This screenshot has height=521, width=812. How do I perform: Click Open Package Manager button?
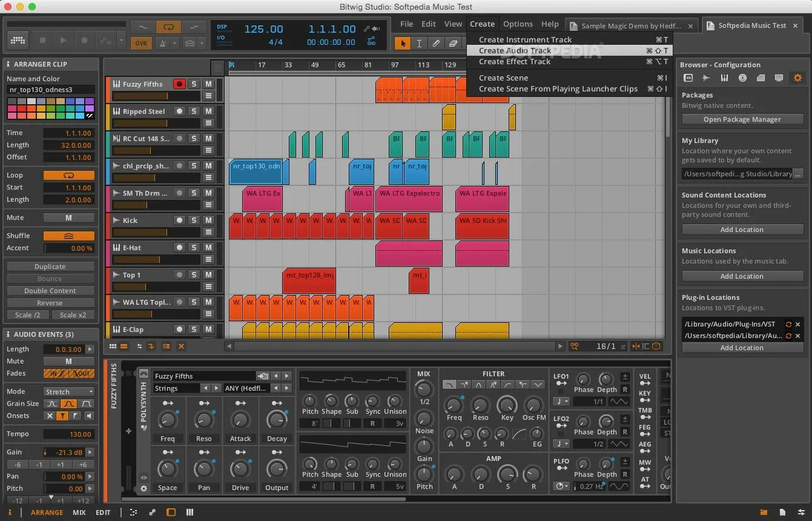(x=742, y=119)
